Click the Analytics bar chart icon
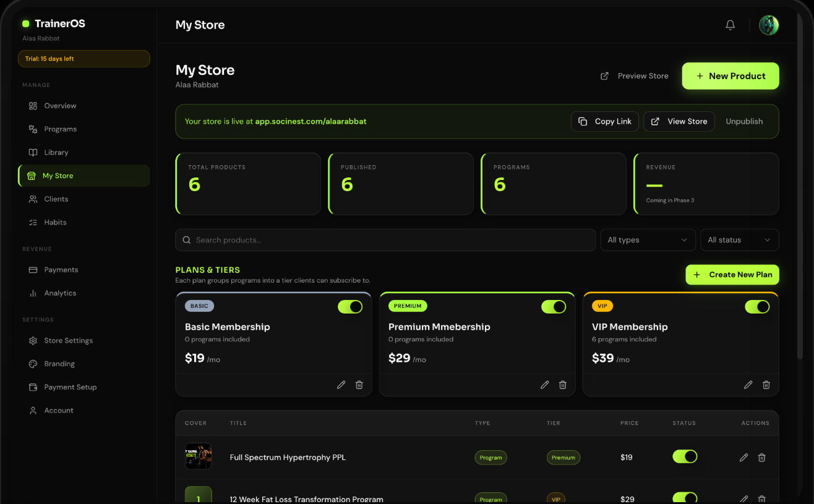Viewport: 814px width, 504px height. point(33,293)
